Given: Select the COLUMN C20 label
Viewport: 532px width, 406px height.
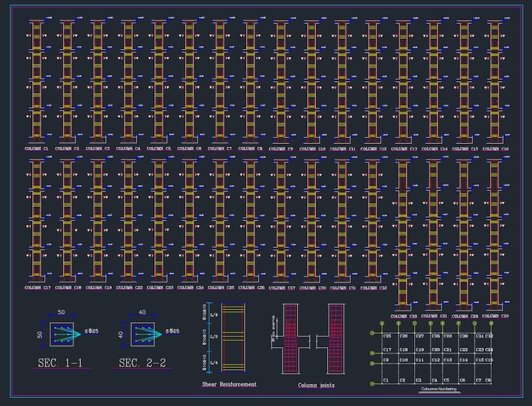Looking at the screenshot, I should (x=404, y=316).
